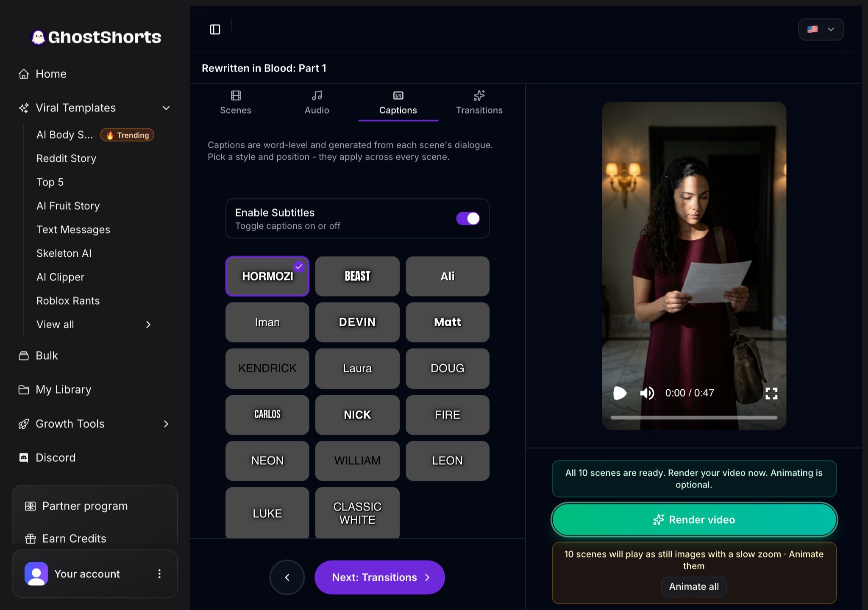Choose the CLASSIC WHITE caption style
The width and height of the screenshot is (868, 610).
pyautogui.click(x=357, y=513)
